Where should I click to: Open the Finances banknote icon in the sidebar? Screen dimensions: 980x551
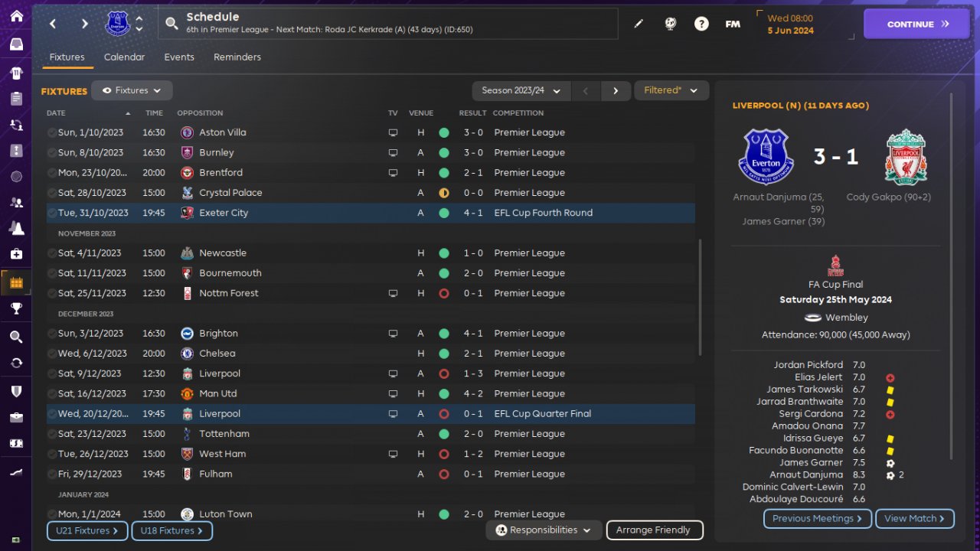point(16,443)
